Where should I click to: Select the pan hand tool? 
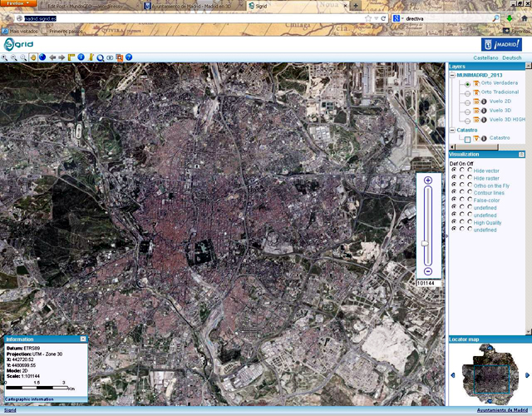click(x=33, y=57)
